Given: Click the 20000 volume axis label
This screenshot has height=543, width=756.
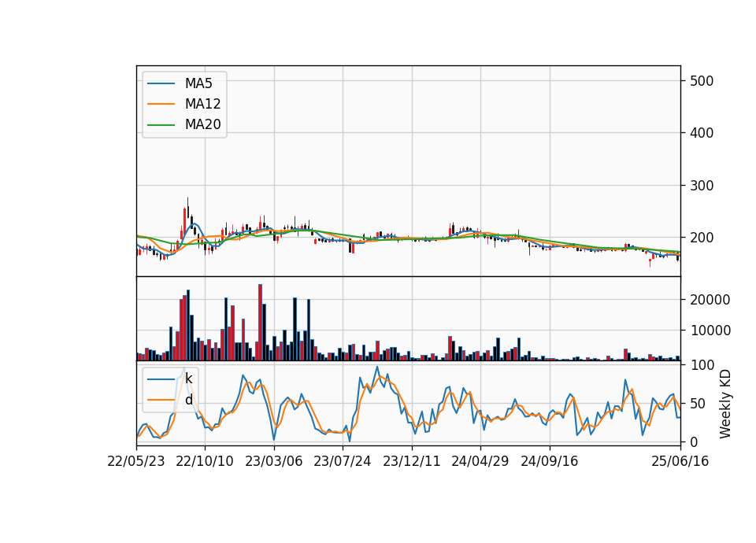Looking at the screenshot, I should tap(710, 300).
